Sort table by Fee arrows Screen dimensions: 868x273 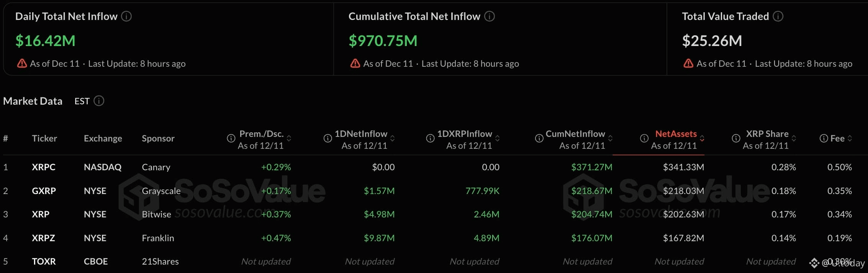[x=850, y=138]
